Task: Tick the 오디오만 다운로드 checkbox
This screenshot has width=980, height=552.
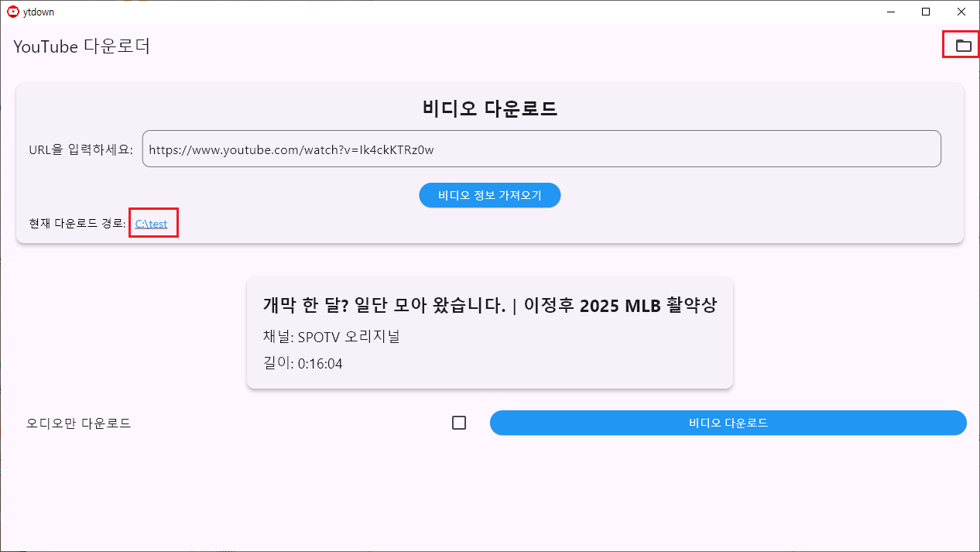Action: [x=459, y=423]
